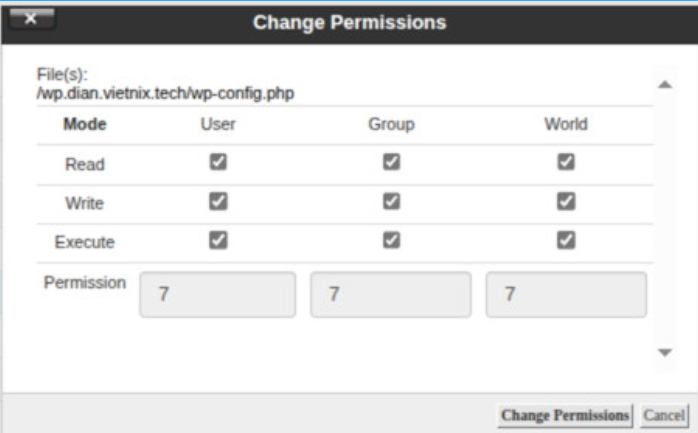Toggle Group Read permission checkbox
The height and width of the screenshot is (433, 698).
click(392, 162)
